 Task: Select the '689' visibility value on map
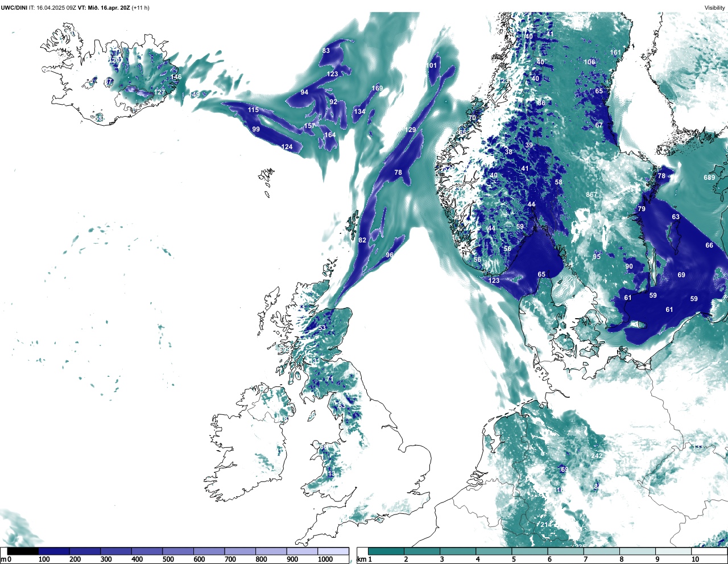pyautogui.click(x=709, y=178)
